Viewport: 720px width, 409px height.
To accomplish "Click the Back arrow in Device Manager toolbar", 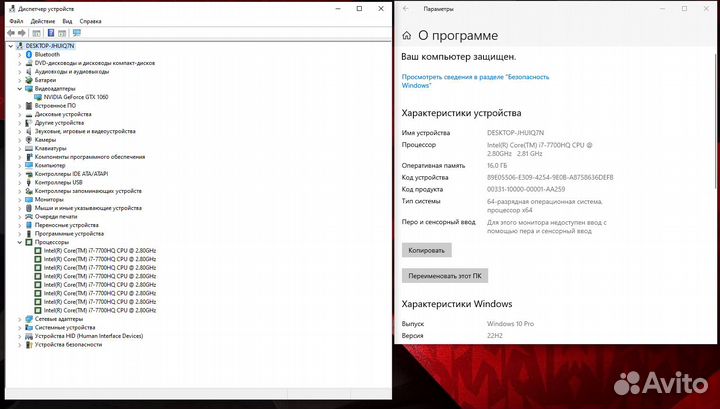I will coord(11,33).
